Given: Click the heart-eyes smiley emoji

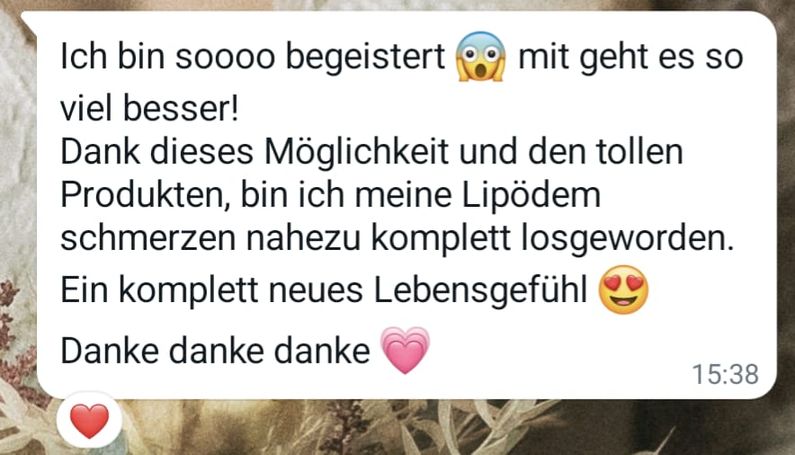Looking at the screenshot, I should click(x=623, y=289).
